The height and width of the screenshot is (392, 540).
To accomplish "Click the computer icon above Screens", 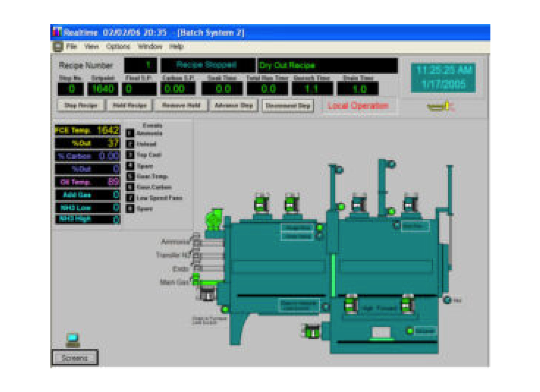I will pos(73,339).
